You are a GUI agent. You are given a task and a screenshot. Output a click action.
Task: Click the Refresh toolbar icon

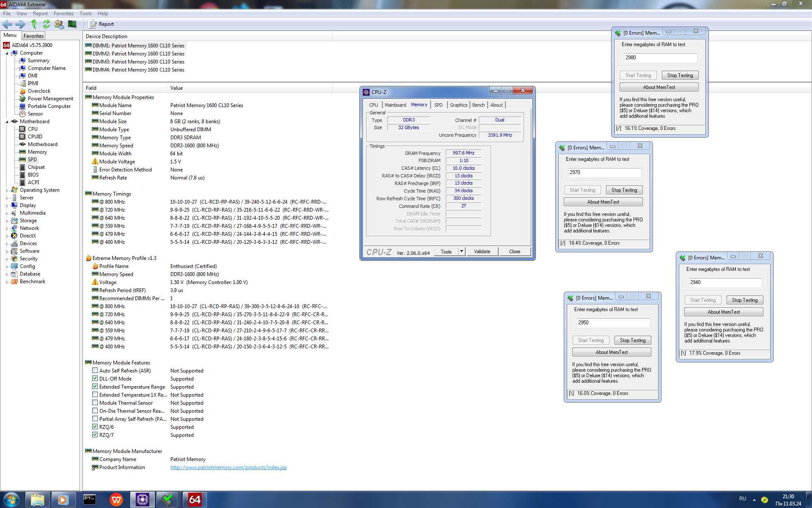46,24
